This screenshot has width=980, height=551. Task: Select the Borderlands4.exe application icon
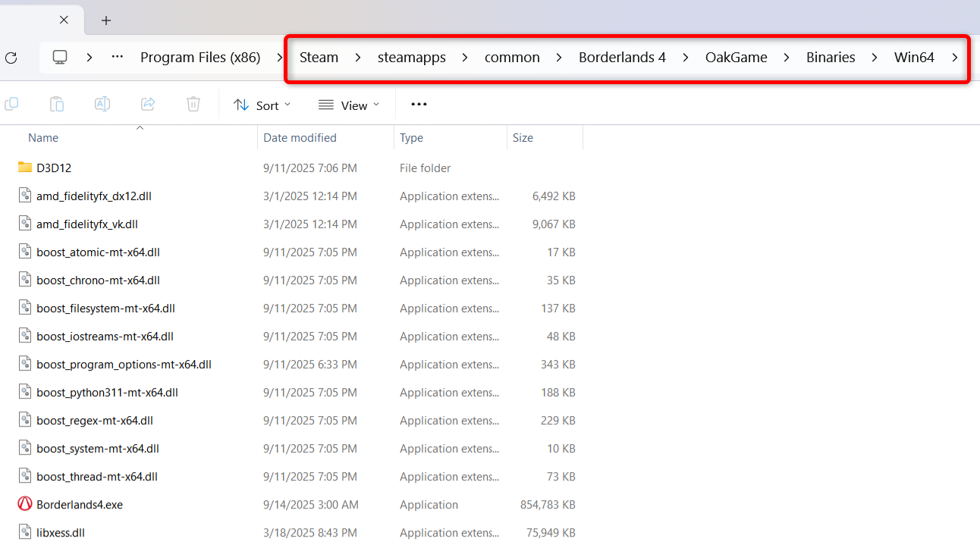click(x=25, y=504)
